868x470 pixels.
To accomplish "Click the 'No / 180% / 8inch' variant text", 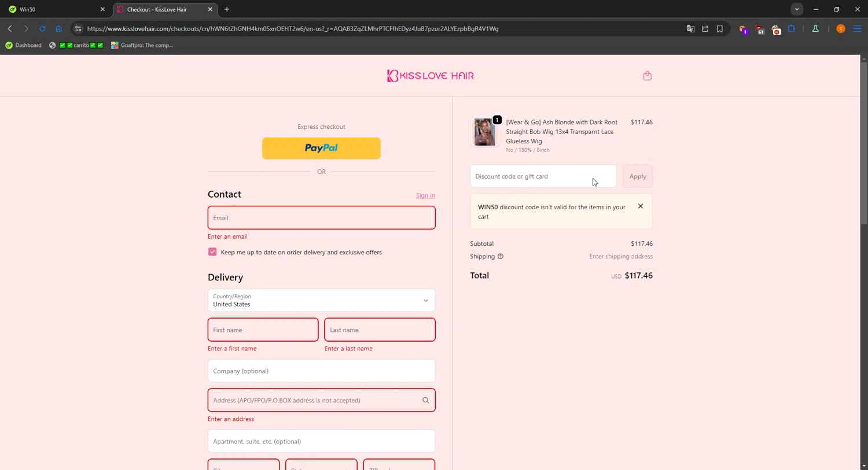I will click(528, 150).
